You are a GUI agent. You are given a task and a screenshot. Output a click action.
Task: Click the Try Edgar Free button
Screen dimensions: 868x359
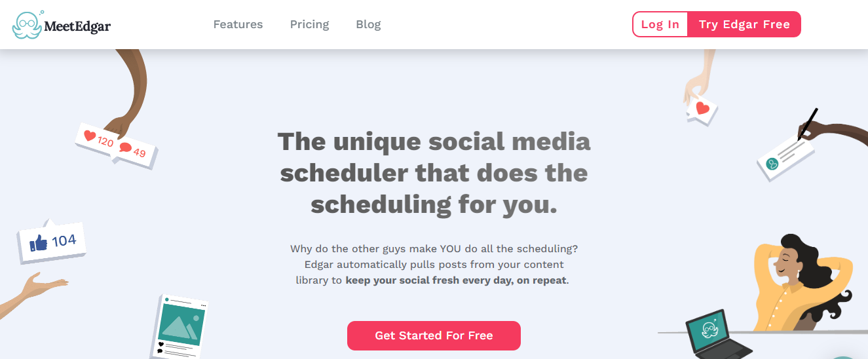pyautogui.click(x=744, y=25)
